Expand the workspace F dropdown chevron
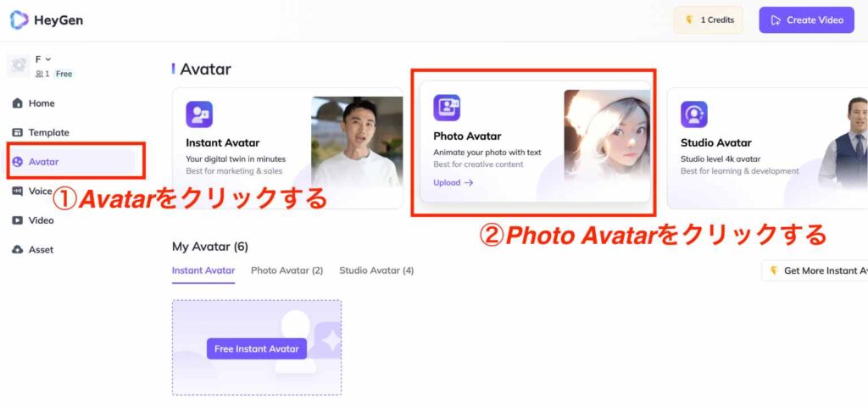This screenshot has height=406, width=868. pyautogui.click(x=48, y=59)
